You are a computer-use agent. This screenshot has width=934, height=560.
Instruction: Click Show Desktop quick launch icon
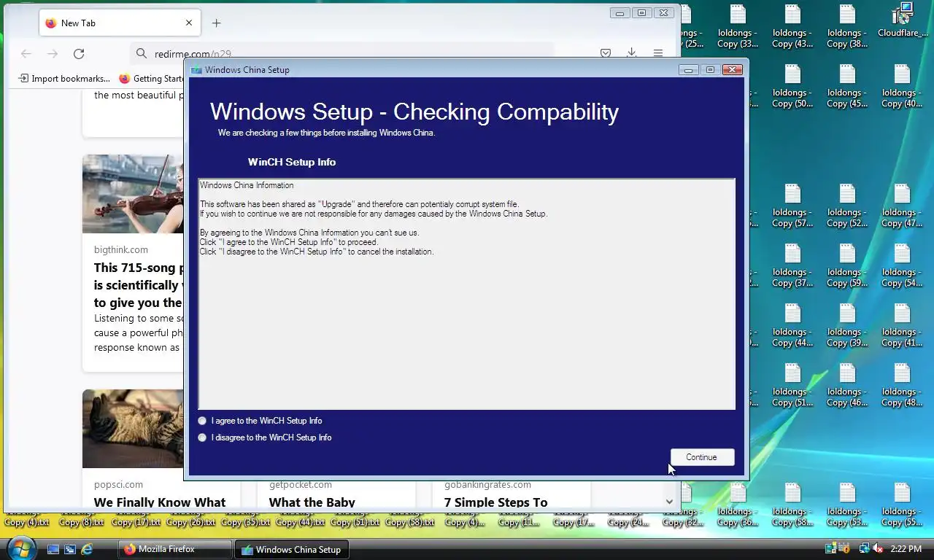53,549
